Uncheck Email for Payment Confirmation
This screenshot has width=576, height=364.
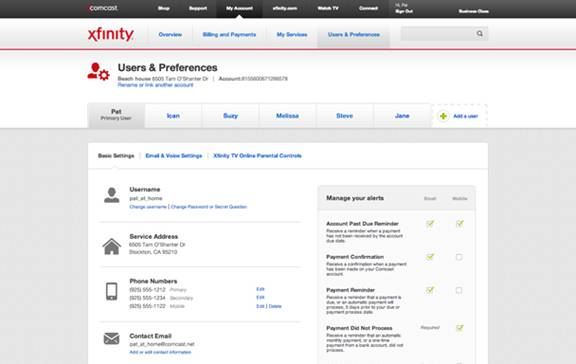[x=430, y=257]
